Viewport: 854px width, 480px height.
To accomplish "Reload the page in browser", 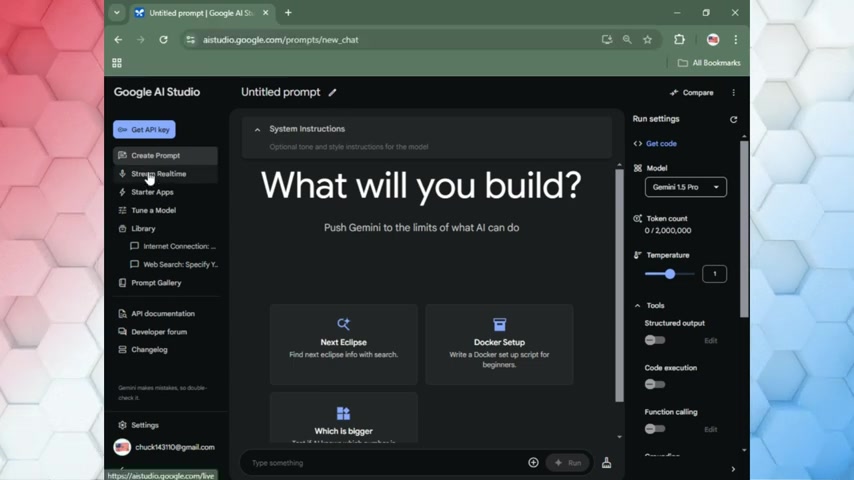I will 163,40.
